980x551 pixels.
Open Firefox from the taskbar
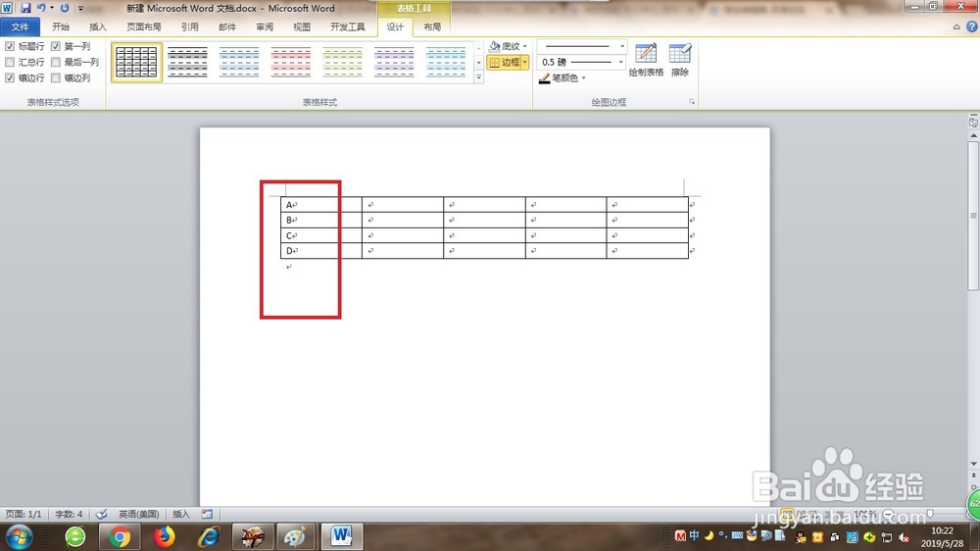click(x=165, y=536)
